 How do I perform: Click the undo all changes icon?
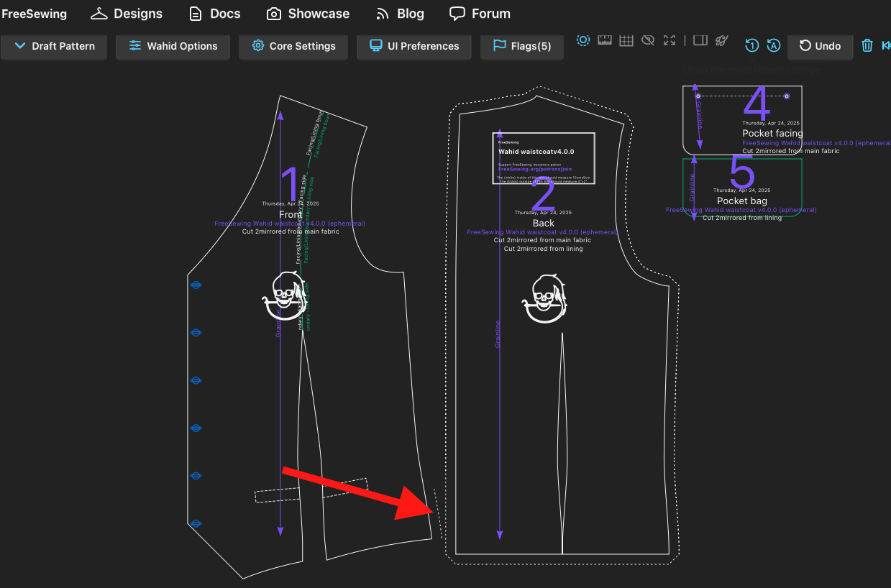click(x=774, y=45)
